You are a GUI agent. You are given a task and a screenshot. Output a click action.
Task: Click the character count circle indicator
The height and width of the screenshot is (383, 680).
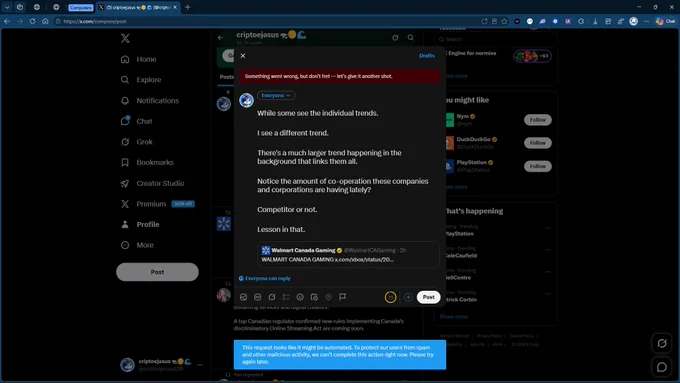pos(390,297)
